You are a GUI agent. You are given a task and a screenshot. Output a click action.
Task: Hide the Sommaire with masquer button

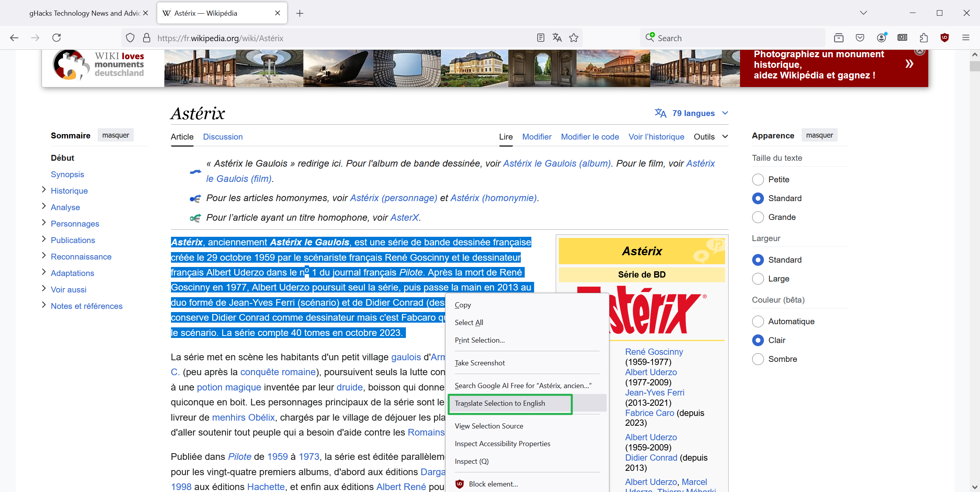pyautogui.click(x=116, y=135)
